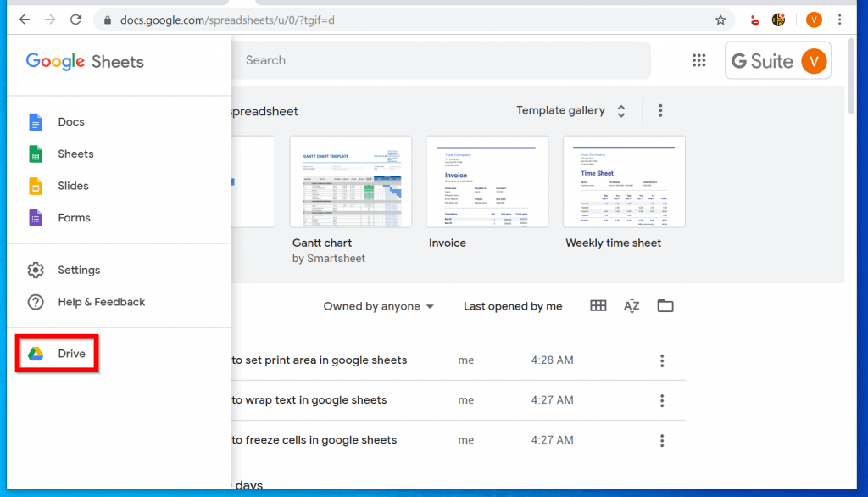
Task: Open the Weekly time sheet template thumbnail
Action: pos(624,181)
